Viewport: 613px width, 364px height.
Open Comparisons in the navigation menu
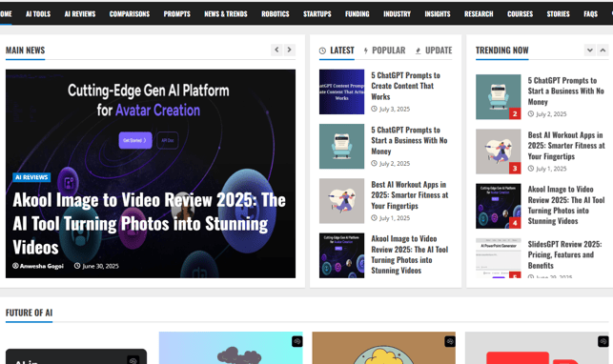click(x=130, y=14)
